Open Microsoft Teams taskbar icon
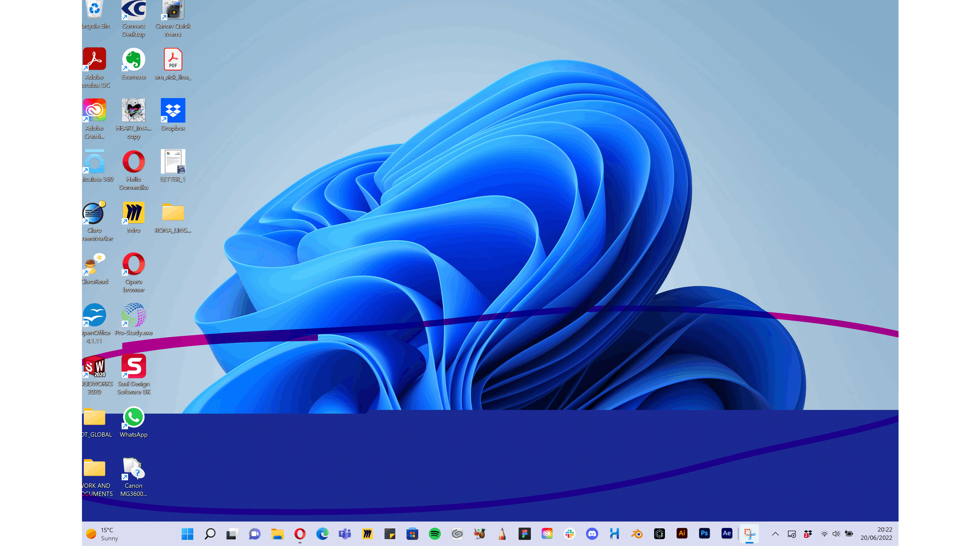 point(345,534)
